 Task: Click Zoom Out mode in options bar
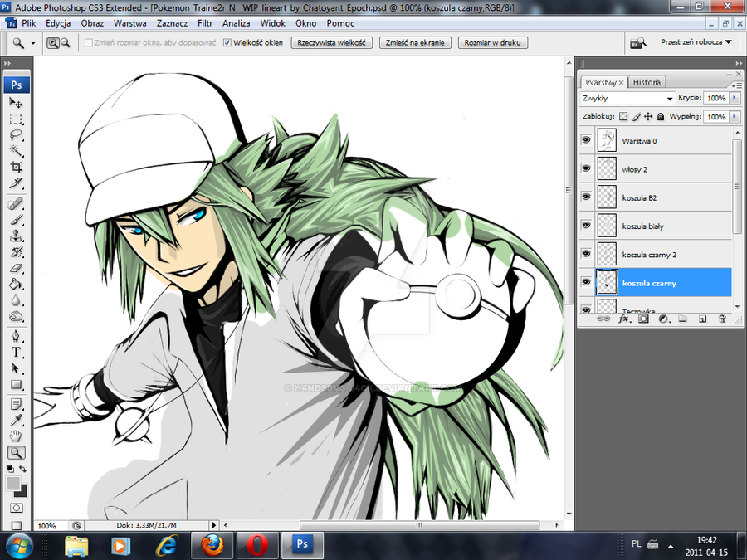tap(66, 43)
